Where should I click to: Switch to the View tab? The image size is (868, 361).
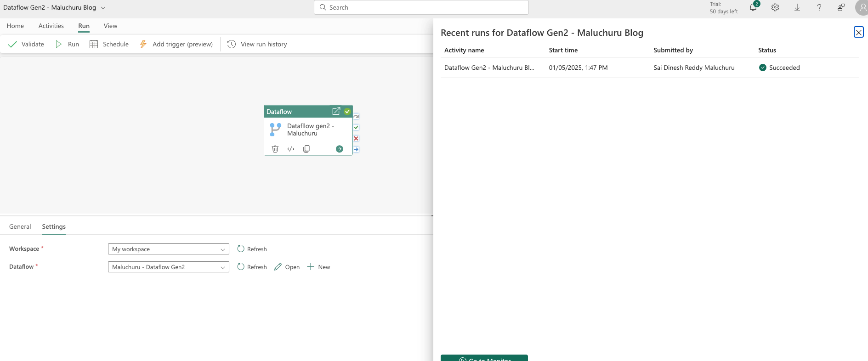tap(110, 26)
